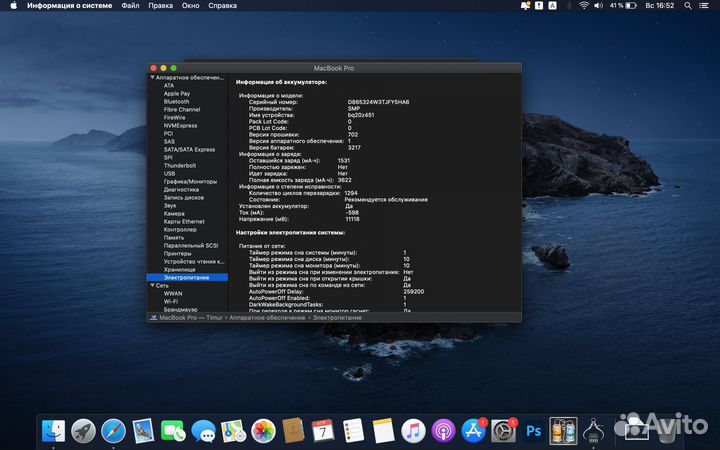
Task: Click the cycle count value 1294
Action: [351, 193]
